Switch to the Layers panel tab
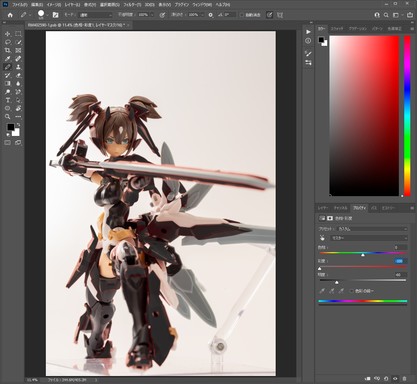This screenshot has width=417, height=384. pos(322,208)
